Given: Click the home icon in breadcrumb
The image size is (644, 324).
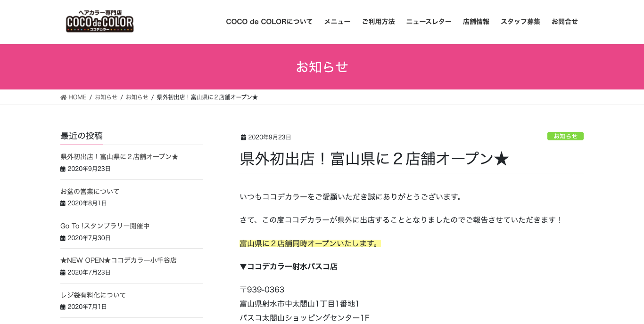Looking at the screenshot, I should point(64,97).
